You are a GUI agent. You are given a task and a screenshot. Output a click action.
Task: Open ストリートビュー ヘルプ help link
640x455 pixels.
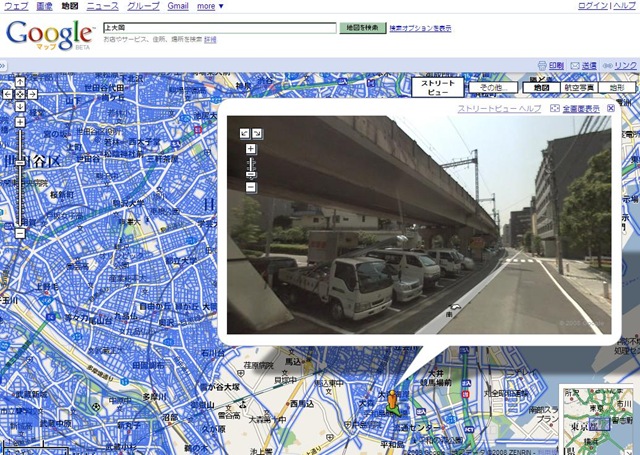pos(499,109)
